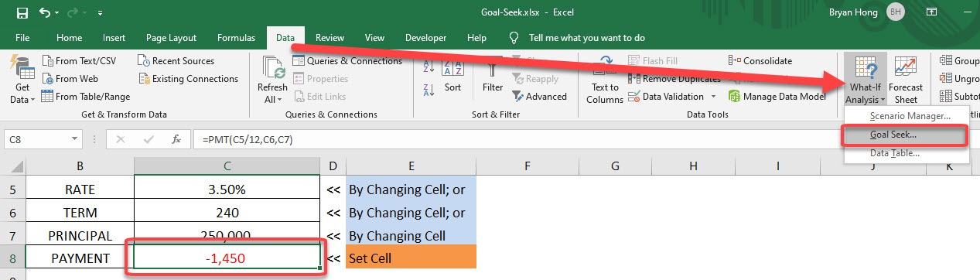Open the Review tab

(330, 37)
